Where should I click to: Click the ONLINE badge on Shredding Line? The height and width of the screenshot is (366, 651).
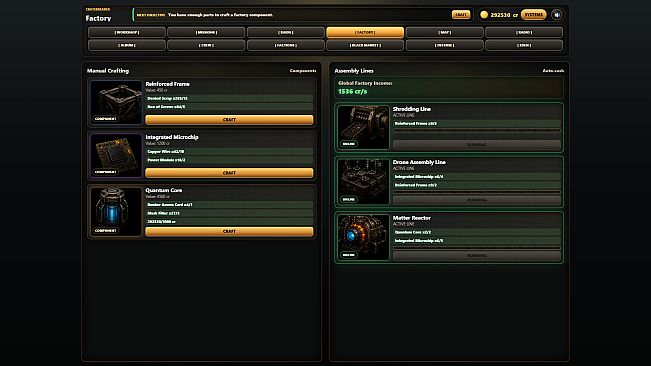click(349, 144)
